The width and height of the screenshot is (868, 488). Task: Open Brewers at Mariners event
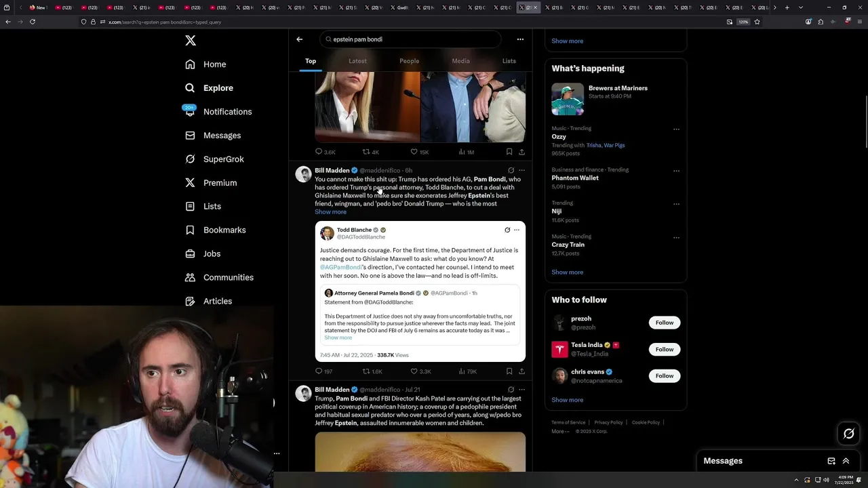tap(616, 100)
